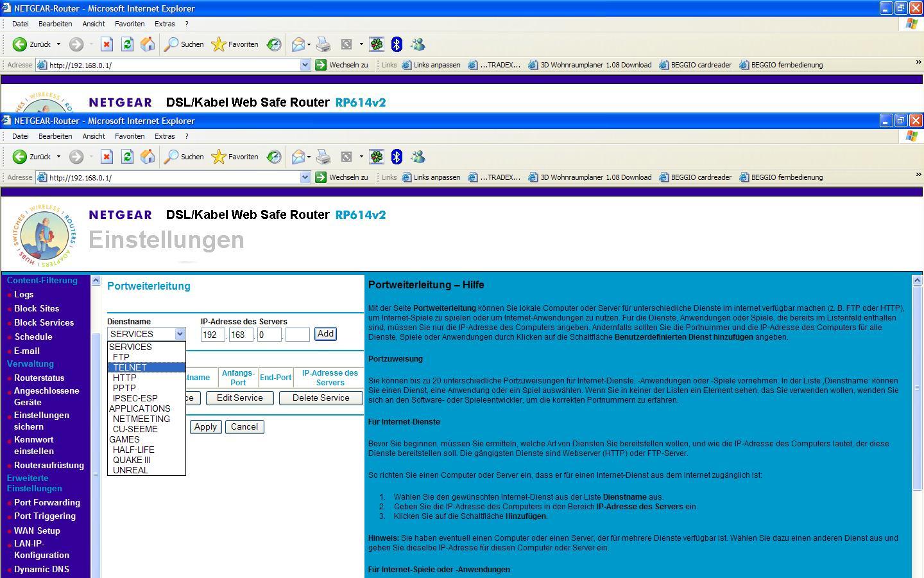Viewport: 924px width, 578px height.
Task: Click Dienstname SERVICES combo box arrow
Action: [x=180, y=334]
